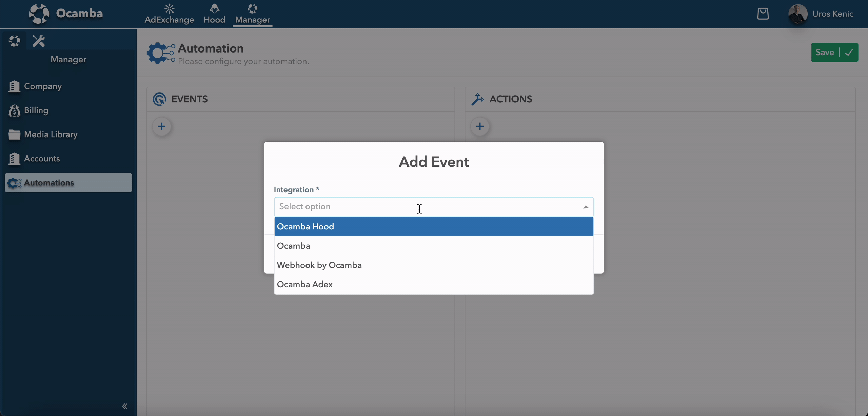Open the Accounts menu item

tap(68, 159)
